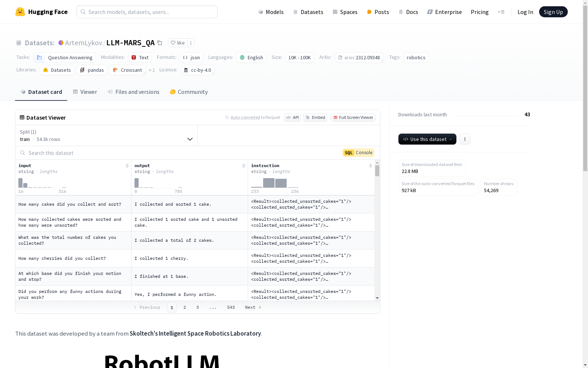Open the navigation overflow menu icon

[501, 12]
